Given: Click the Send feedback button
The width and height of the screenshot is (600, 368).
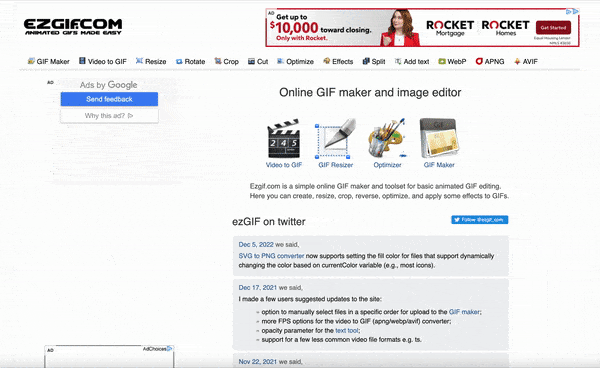Looking at the screenshot, I should (x=109, y=99).
